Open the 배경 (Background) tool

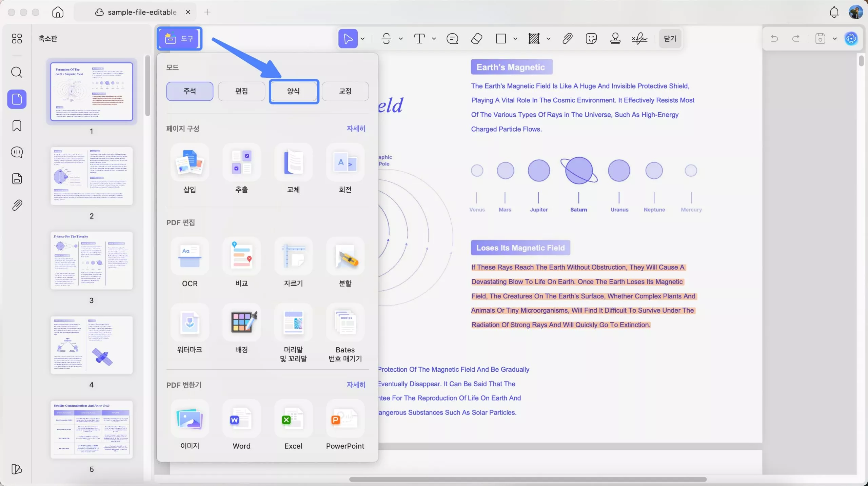(241, 329)
